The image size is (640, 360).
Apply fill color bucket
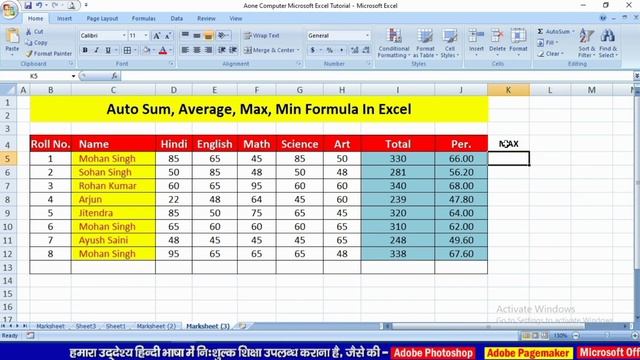[146, 50]
